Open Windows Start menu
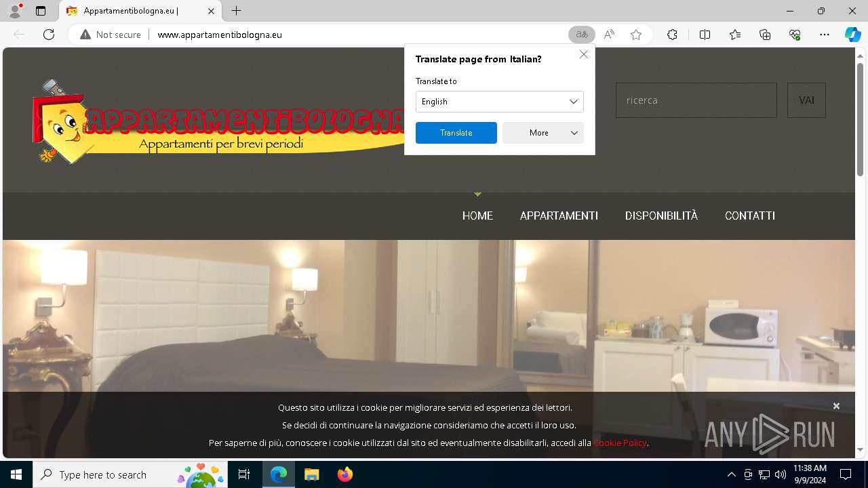Screen dimensions: 868x488 pos(16,474)
